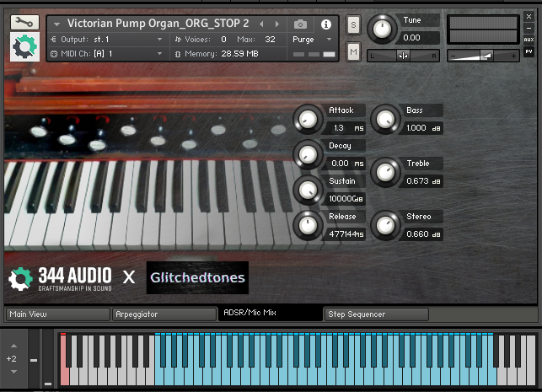Toggle the PV button
Viewport: 542px width, 392px height.
point(529,52)
